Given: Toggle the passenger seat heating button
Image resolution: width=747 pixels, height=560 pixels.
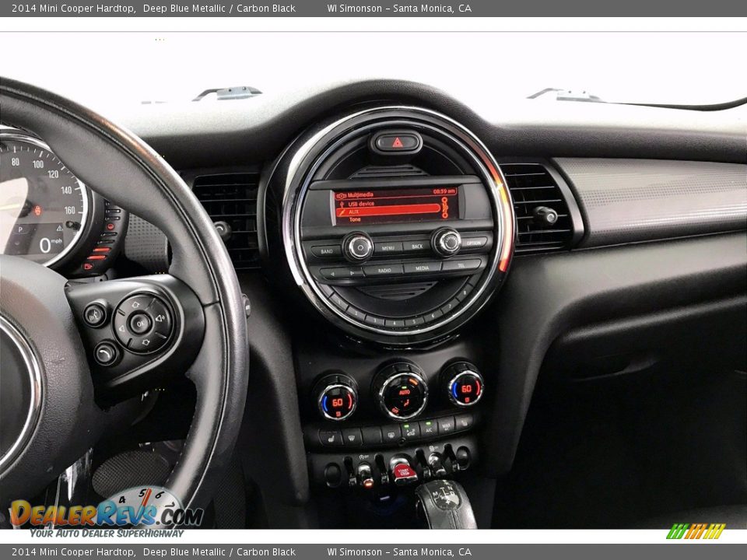Looking at the screenshot, I should 464,422.
